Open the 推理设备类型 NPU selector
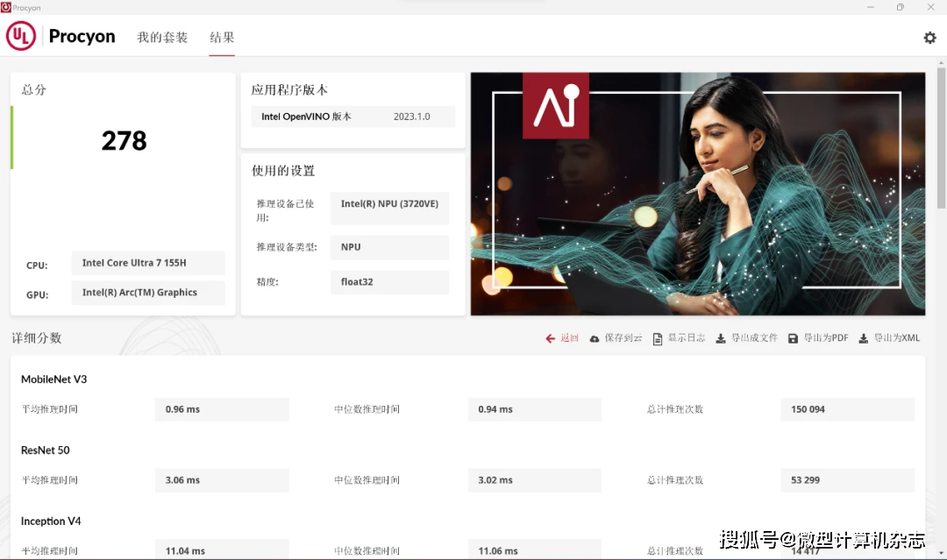Screen dimensions: 947x560 388,247
